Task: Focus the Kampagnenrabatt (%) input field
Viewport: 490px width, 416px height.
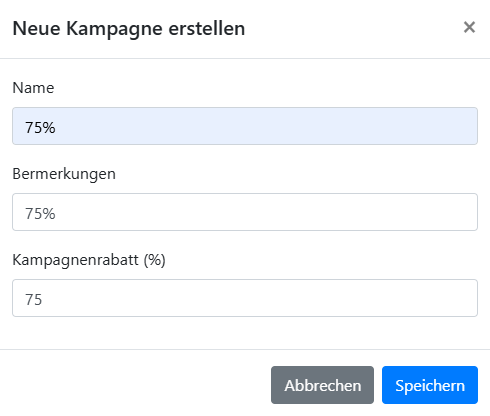Action: (x=245, y=298)
